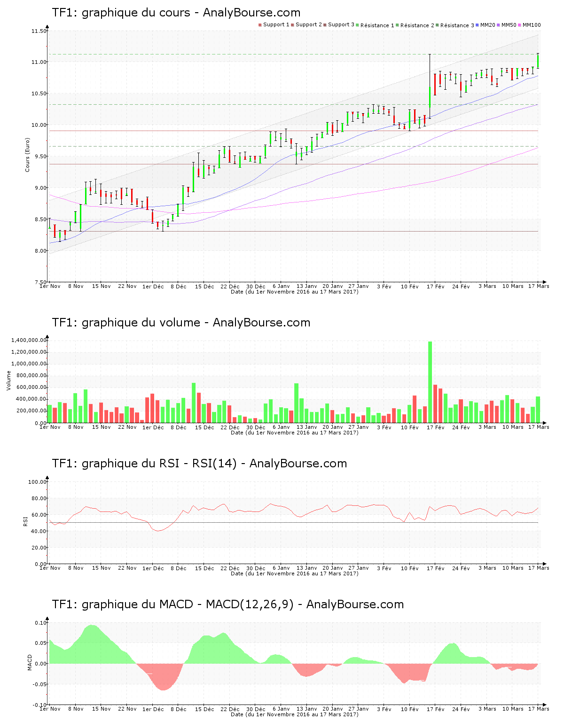564x728 pixels.
Task: Click the '9.00' price axis label
Action: pyautogui.click(x=40, y=188)
